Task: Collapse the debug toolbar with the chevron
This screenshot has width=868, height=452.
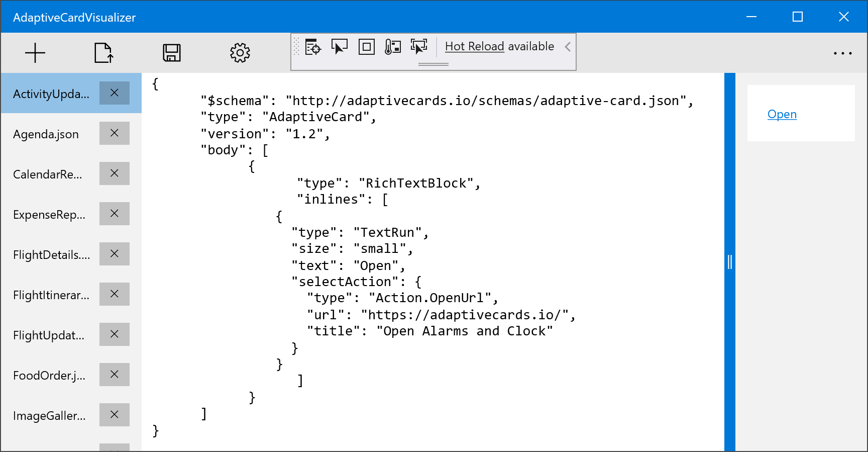Action: 568,47
